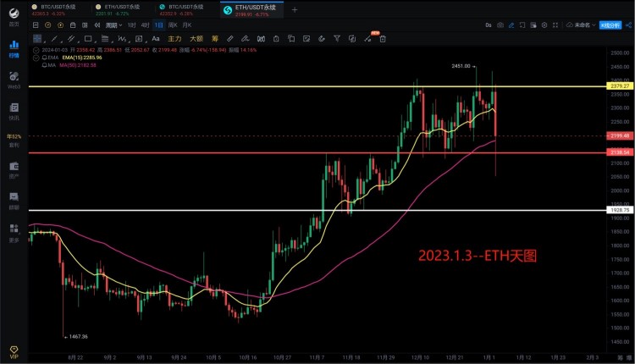635x364 pixels.
Task: Select the 4-hour timeframe
Action: pos(145,25)
